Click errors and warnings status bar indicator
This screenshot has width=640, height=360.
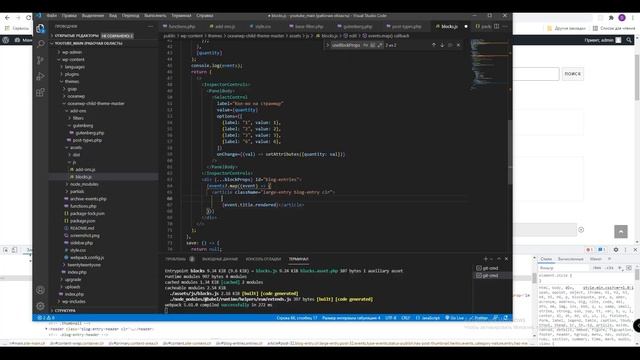46,318
